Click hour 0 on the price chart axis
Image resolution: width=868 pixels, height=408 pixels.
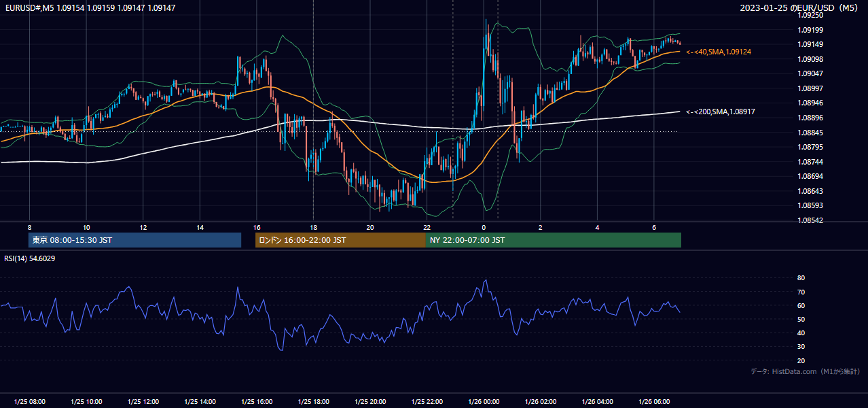coord(484,227)
